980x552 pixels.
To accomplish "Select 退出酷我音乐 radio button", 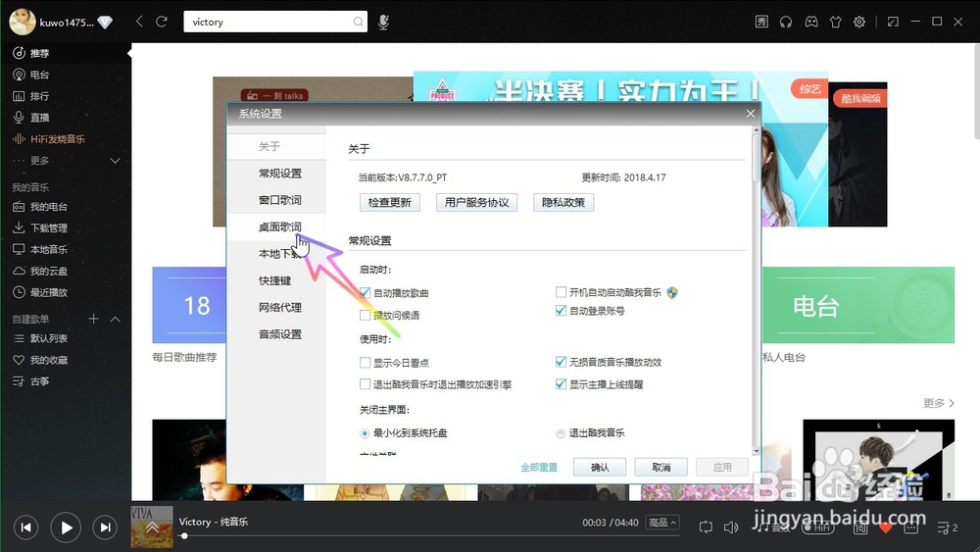I will tap(561, 432).
